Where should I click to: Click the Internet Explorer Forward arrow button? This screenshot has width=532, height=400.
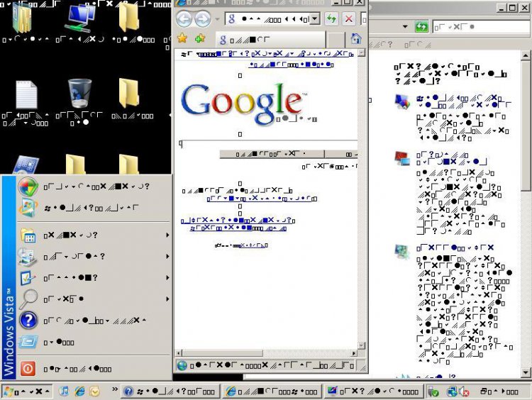203,19
